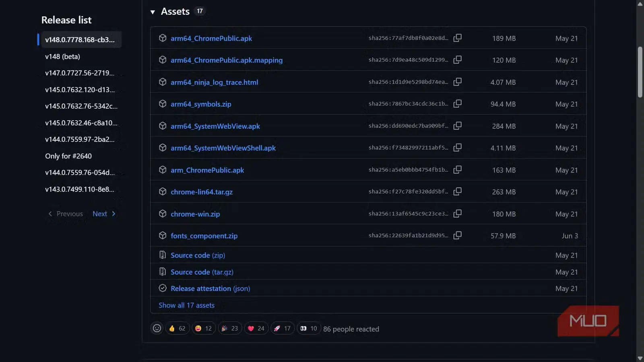
Task: Click the verified icon beside Release attestation
Action: [x=163, y=288]
